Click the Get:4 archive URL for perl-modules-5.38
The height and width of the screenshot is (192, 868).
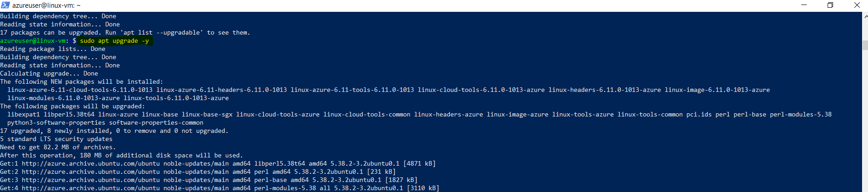pyautogui.click(x=91, y=188)
